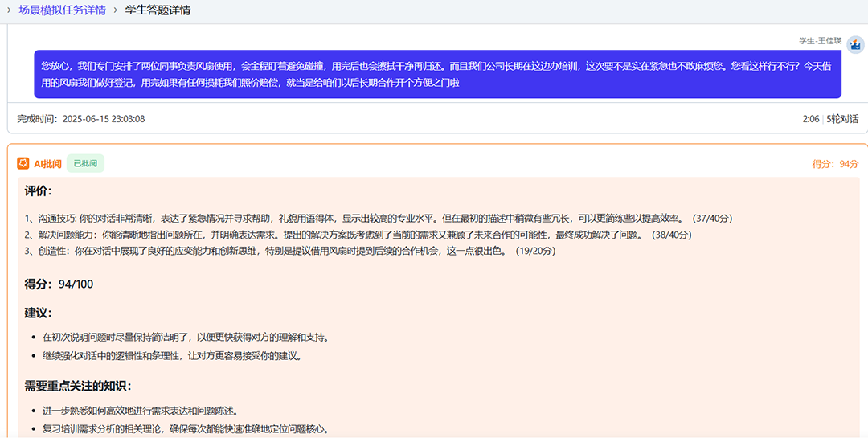This screenshot has width=868, height=442.
Task: Click the 建议： heading
Action: click(39, 313)
